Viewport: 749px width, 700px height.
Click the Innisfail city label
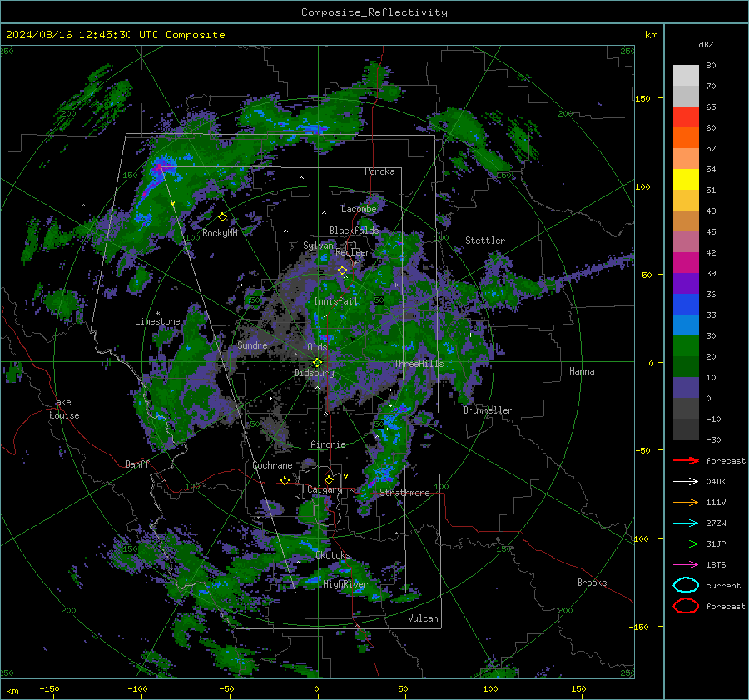[336, 301]
